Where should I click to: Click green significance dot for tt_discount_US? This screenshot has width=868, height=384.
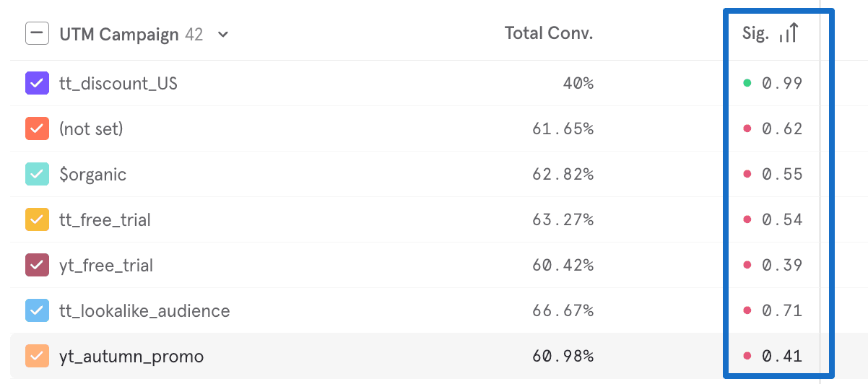[x=747, y=84]
